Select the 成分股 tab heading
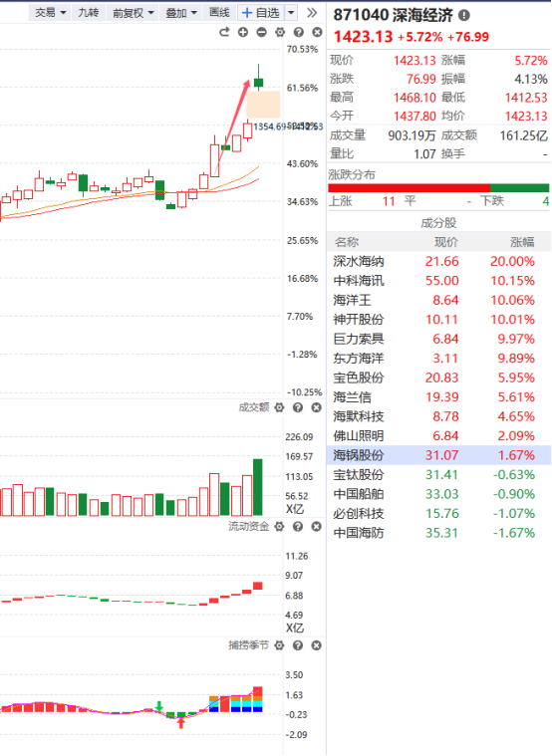This screenshot has width=552, height=756. 438,223
